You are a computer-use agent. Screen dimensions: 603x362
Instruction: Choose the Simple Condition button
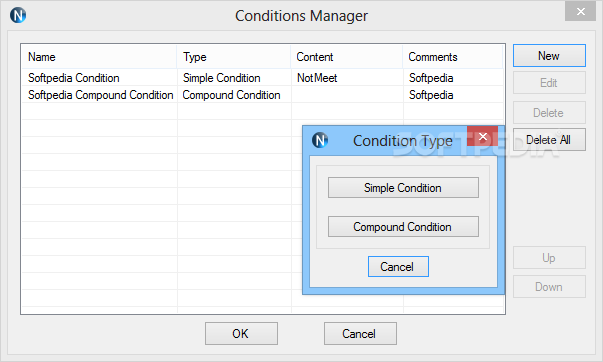tap(403, 188)
